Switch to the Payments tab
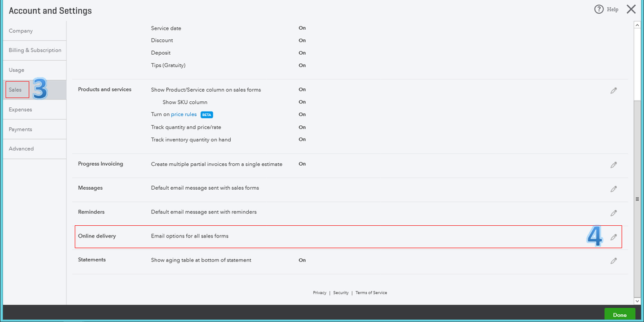Image resolution: width=644 pixels, height=322 pixels. coord(21,129)
